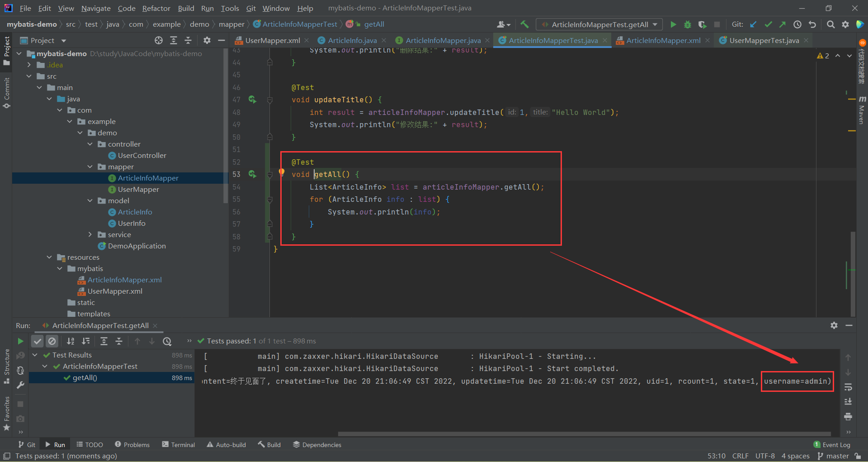Viewport: 868px width, 462px height.
Task: Open IDE settings gear in top toolbar
Action: [x=845, y=24]
